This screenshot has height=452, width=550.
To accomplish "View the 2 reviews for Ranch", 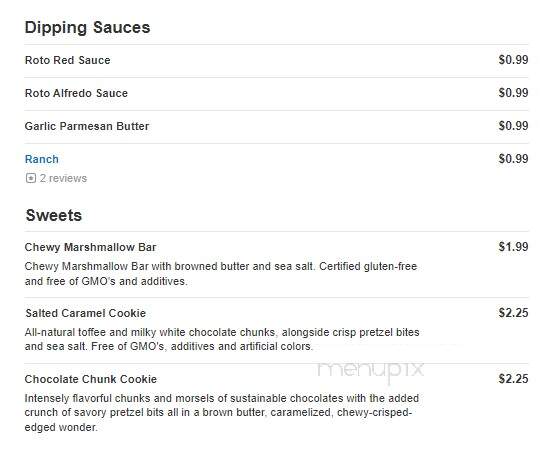I will (63, 178).
